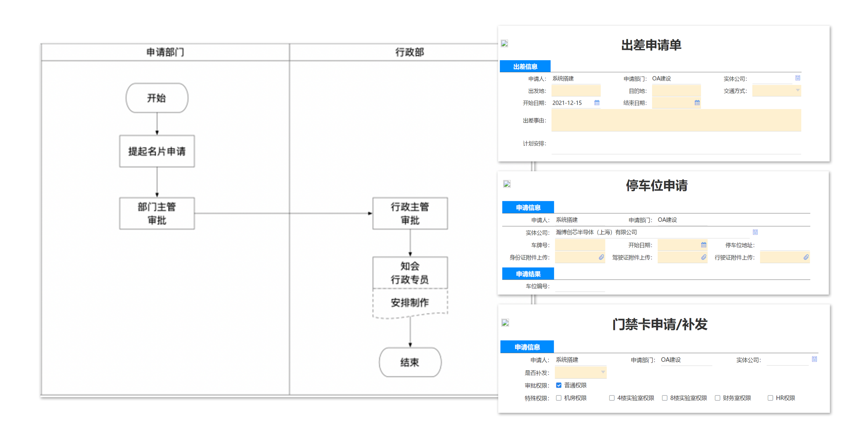Click 实体公司 browse icon in 停车位申请
Screen dimensions: 868x433
[x=755, y=232]
